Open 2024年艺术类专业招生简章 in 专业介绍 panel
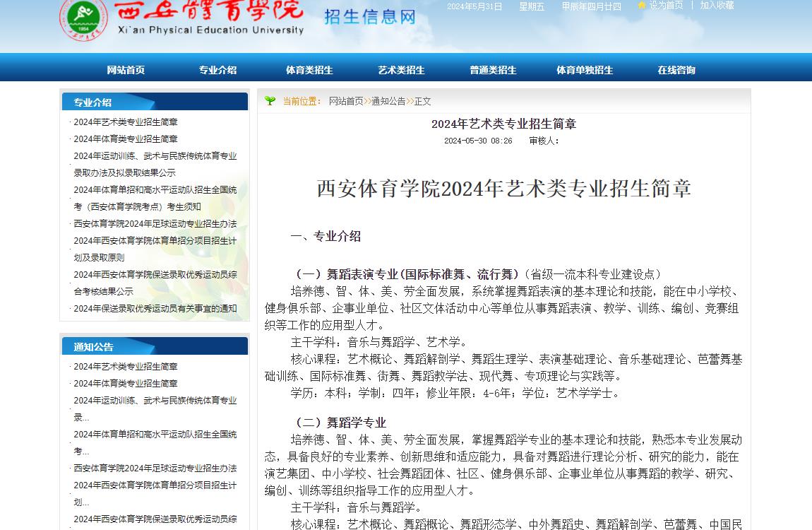The width and height of the screenshot is (812, 530). (x=125, y=122)
